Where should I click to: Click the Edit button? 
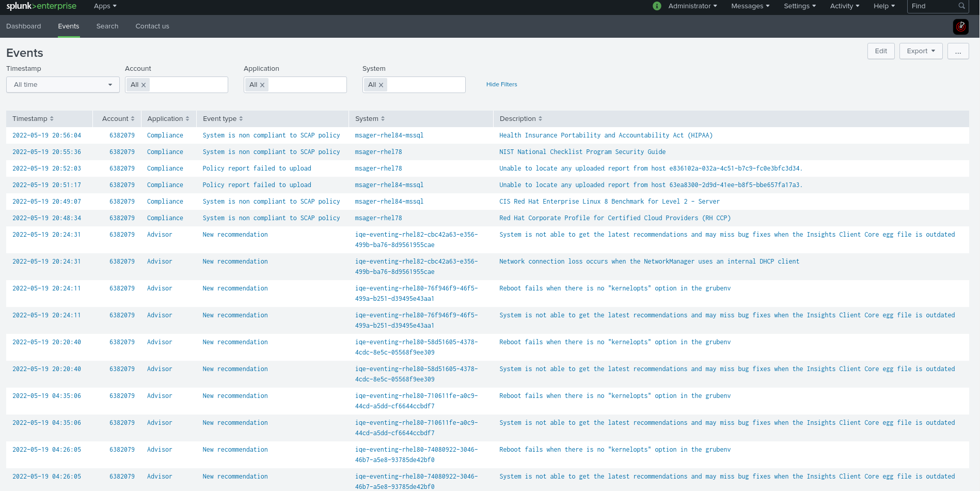pos(881,51)
